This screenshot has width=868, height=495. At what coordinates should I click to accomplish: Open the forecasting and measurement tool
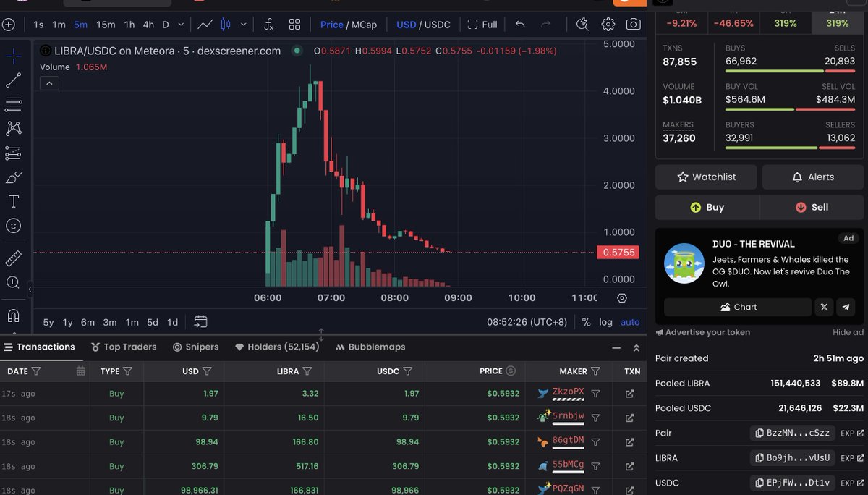(x=13, y=153)
